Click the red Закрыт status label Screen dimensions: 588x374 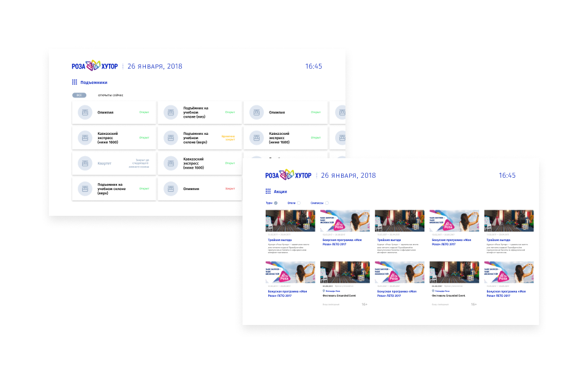230,188
